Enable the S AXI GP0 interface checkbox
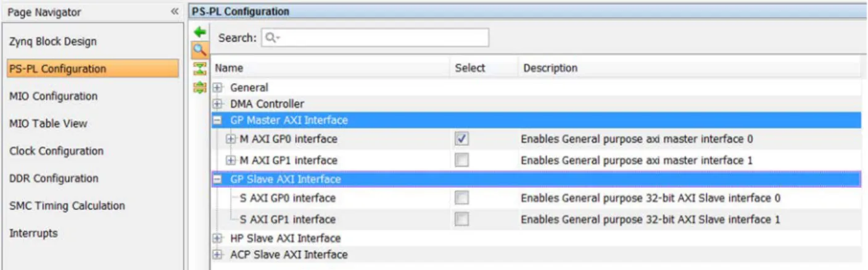This screenshot has width=868, height=270. tap(461, 198)
